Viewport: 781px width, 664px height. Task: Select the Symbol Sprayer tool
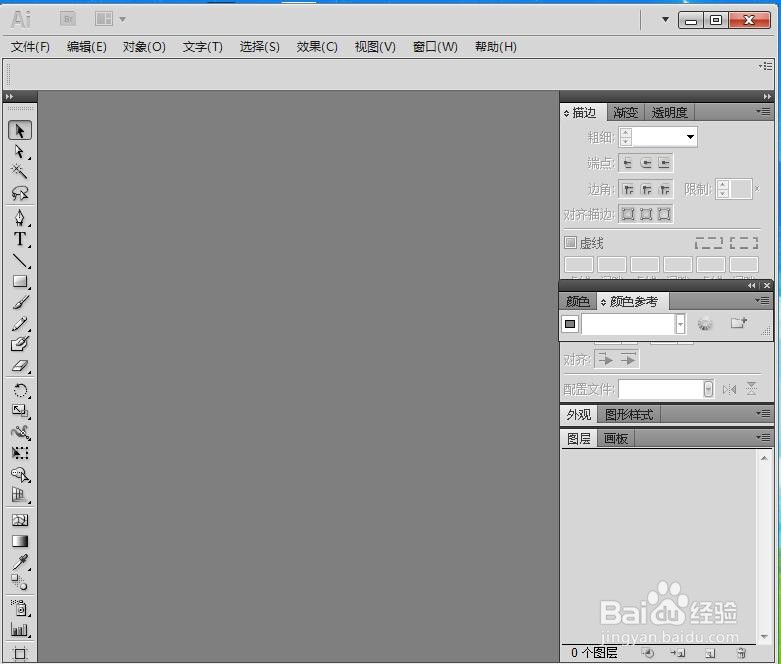click(x=20, y=608)
